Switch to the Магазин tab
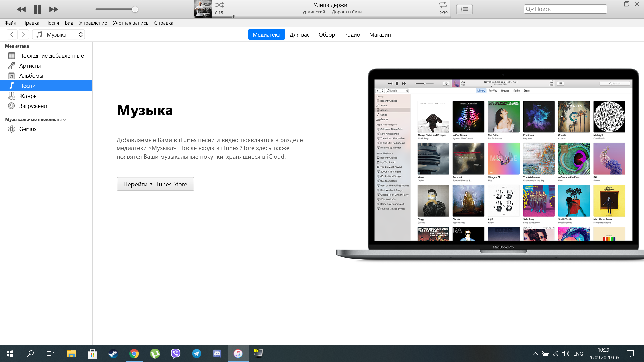 (380, 35)
